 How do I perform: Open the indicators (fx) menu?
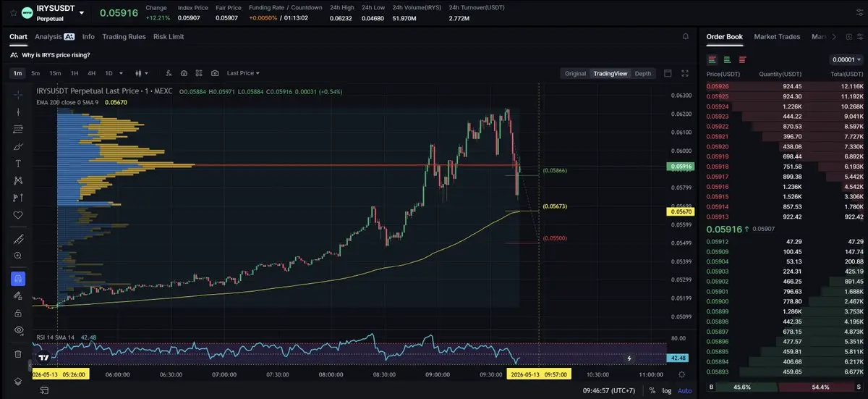(169, 73)
